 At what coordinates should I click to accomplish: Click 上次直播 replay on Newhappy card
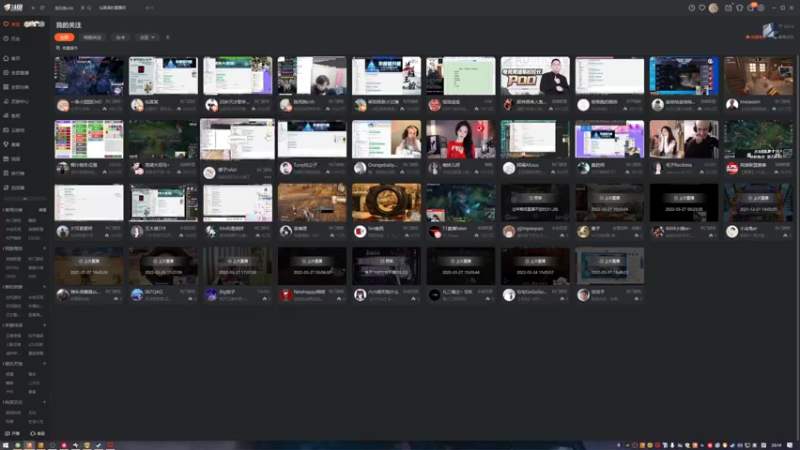point(312,261)
